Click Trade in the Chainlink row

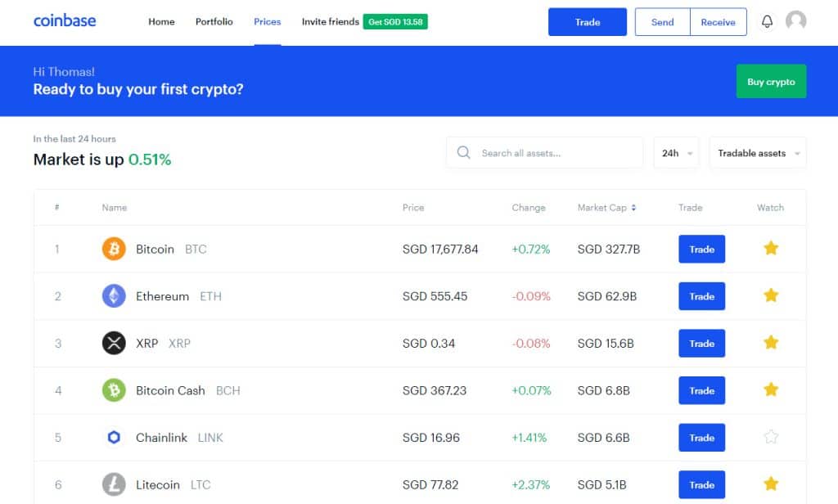pos(701,437)
